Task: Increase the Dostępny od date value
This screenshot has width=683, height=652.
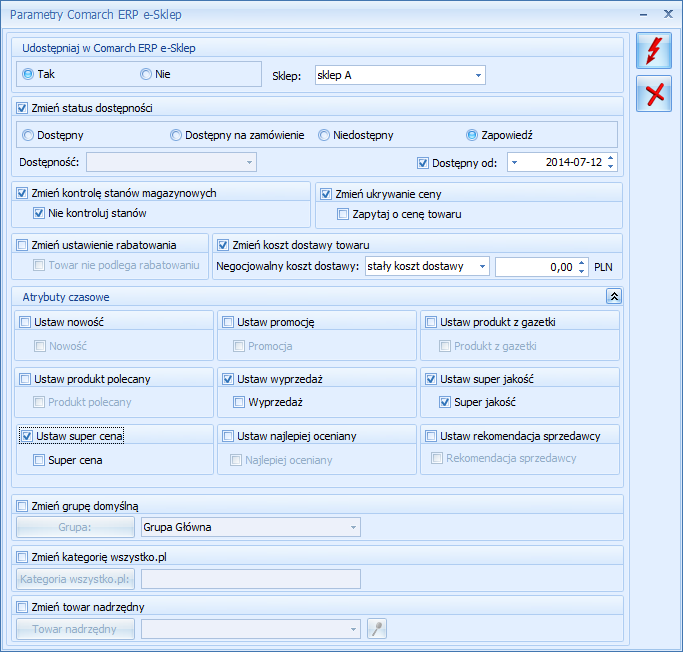Action: tap(610, 158)
